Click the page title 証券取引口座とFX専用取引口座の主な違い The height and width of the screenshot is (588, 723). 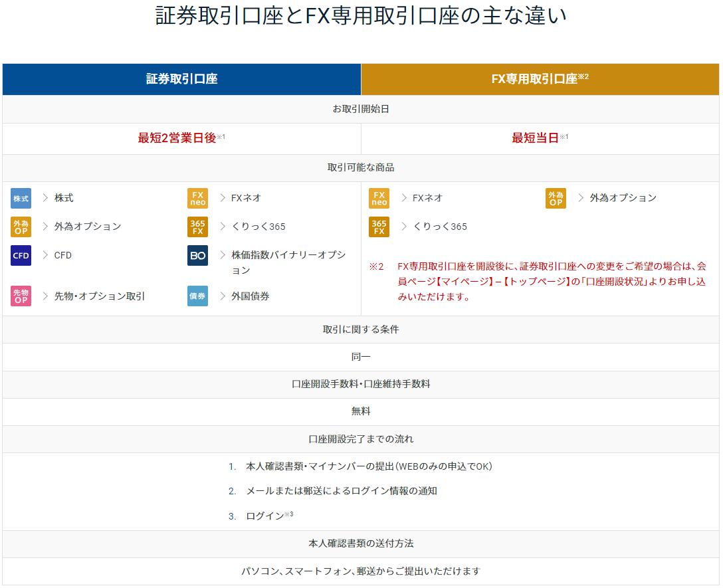(x=361, y=16)
